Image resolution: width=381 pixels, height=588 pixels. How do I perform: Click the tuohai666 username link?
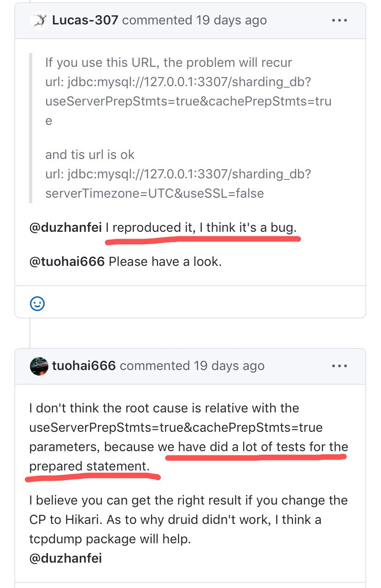click(x=83, y=366)
